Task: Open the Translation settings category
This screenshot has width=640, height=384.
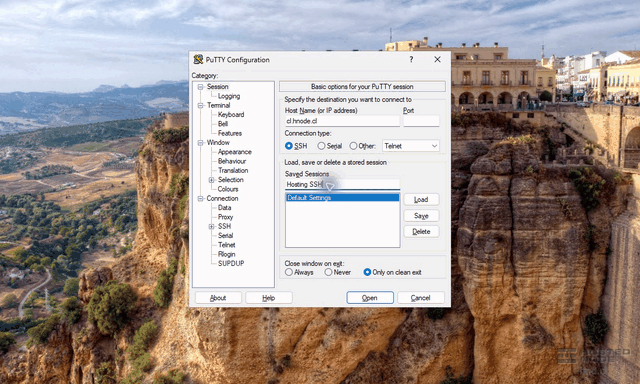Action: click(x=233, y=170)
